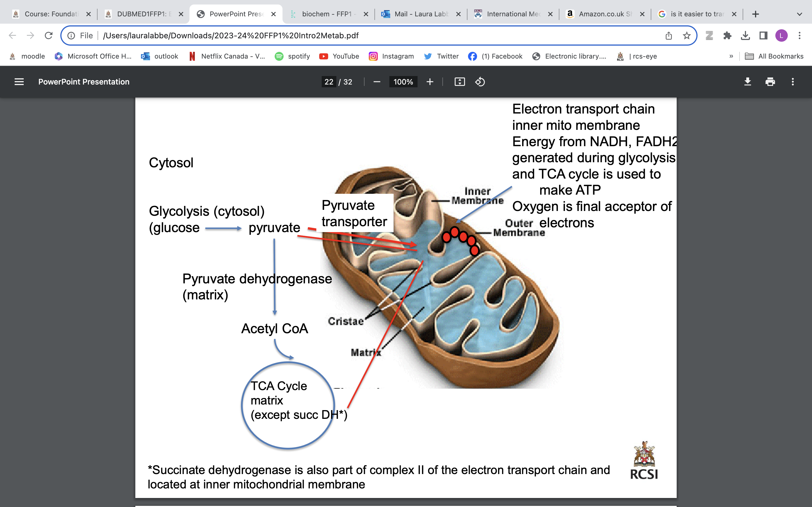Open the YouTube bookmark
The height and width of the screenshot is (507, 812).
tap(339, 56)
